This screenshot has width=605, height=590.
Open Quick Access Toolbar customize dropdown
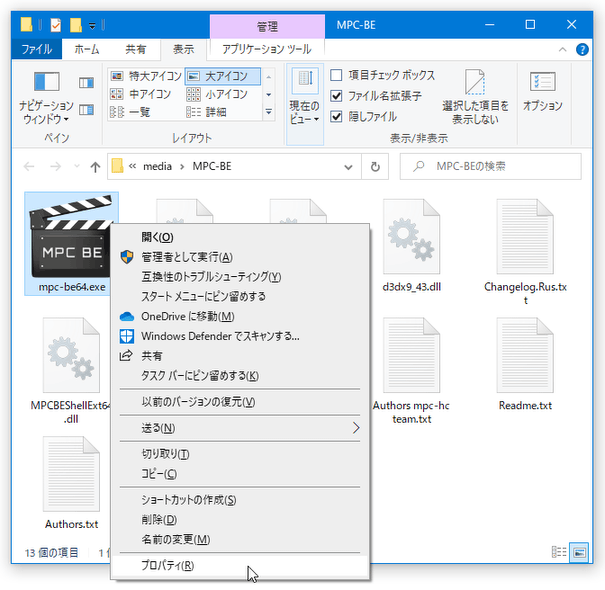[92, 26]
